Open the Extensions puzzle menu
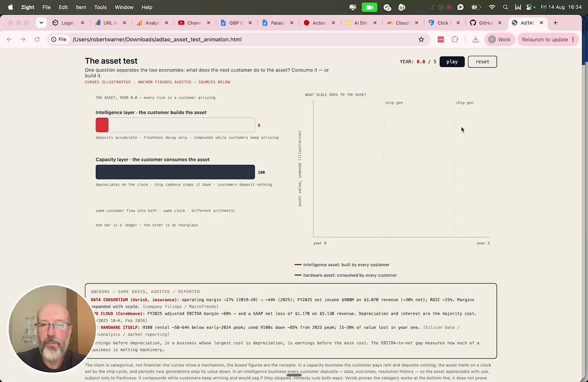The image size is (588, 382). pyautogui.click(x=455, y=39)
